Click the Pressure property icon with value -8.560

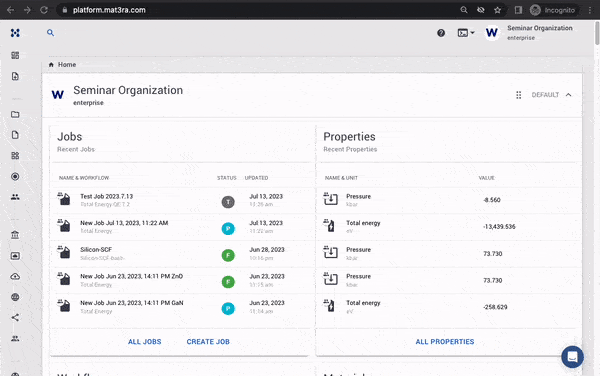pos(331,199)
